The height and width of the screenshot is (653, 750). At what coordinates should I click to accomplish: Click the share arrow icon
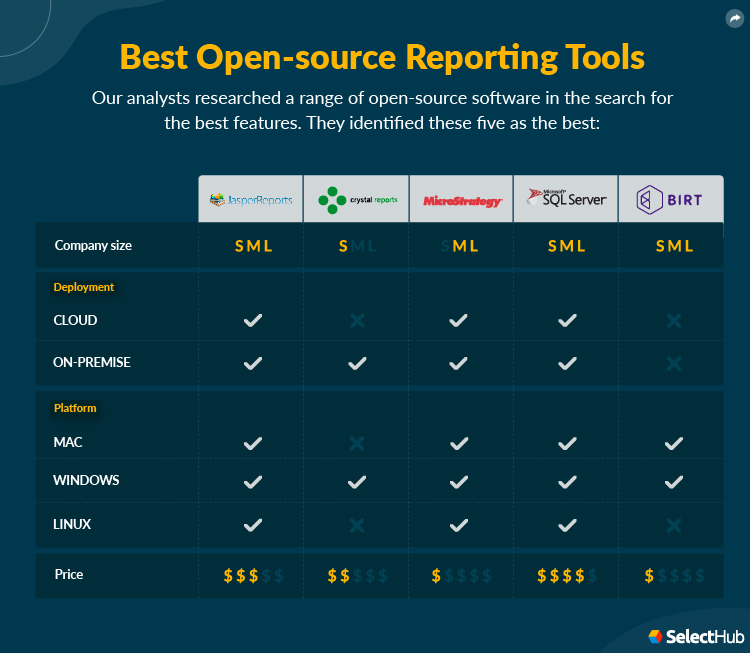[735, 19]
